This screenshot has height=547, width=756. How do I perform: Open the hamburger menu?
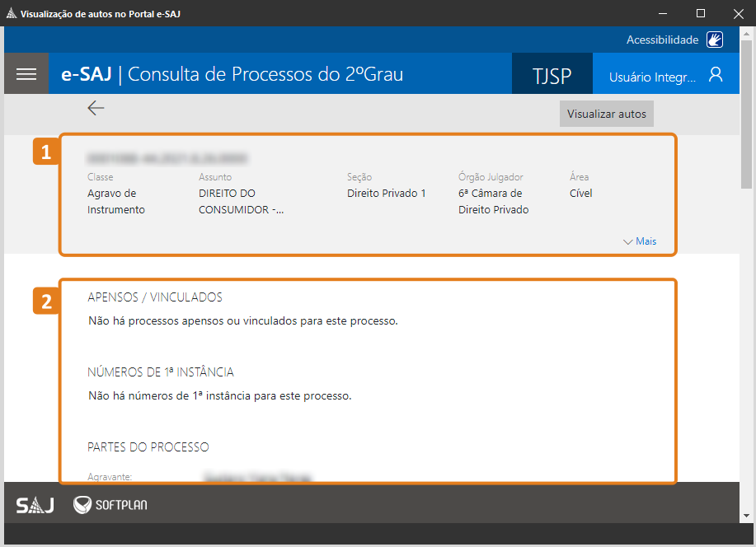tap(26, 74)
